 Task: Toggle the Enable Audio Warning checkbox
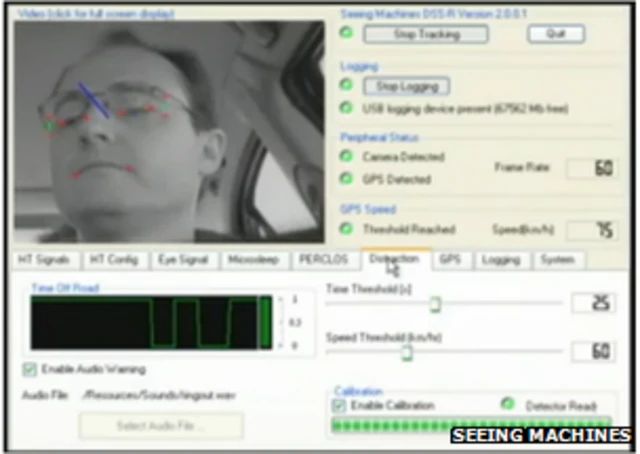click(x=30, y=369)
